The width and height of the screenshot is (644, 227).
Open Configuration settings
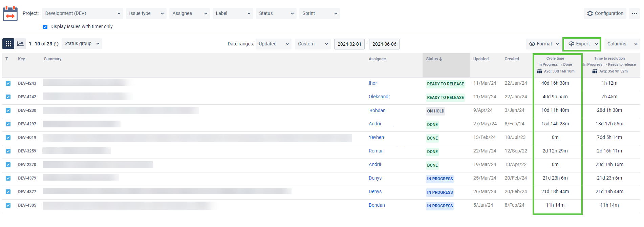coord(605,14)
